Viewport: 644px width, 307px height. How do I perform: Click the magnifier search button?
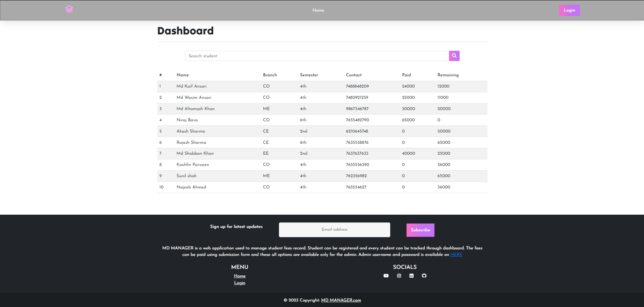(x=454, y=56)
